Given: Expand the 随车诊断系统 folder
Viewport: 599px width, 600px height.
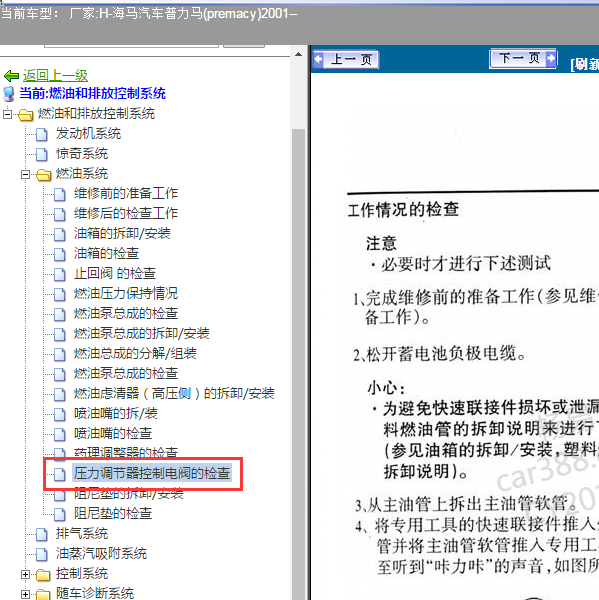Looking at the screenshot, I should tap(26, 594).
